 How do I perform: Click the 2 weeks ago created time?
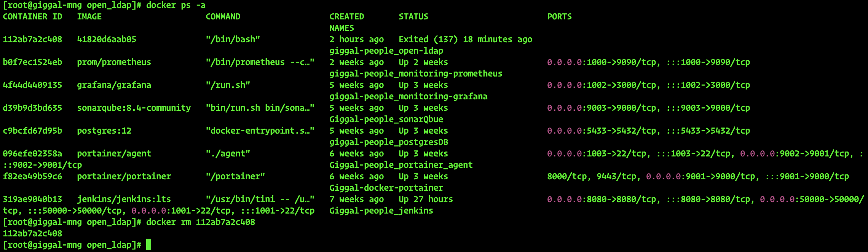tap(356, 62)
